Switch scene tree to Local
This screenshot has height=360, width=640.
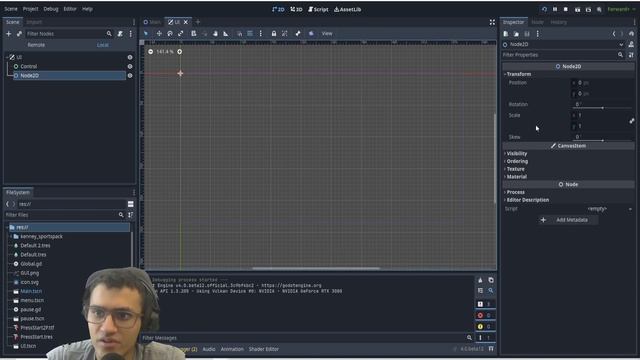(103, 45)
